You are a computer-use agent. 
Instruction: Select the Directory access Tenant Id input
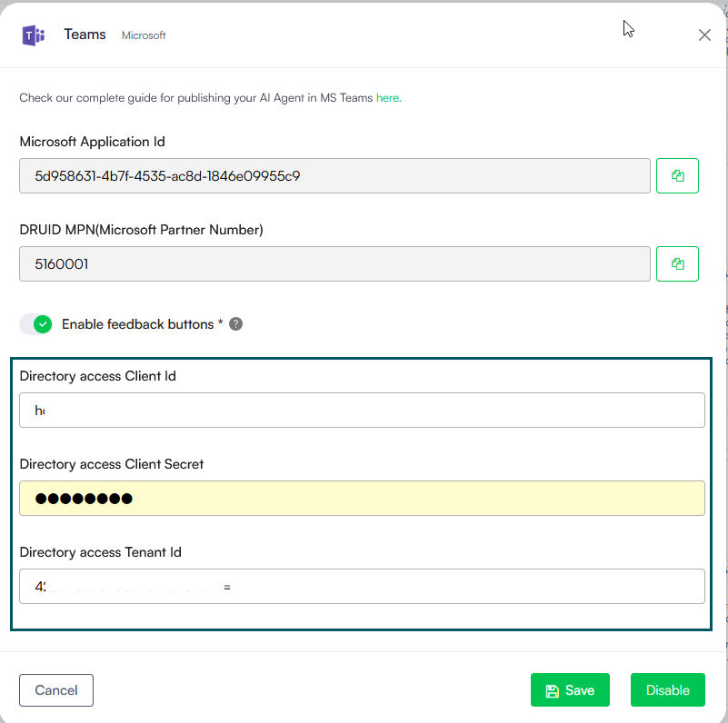[x=362, y=587]
